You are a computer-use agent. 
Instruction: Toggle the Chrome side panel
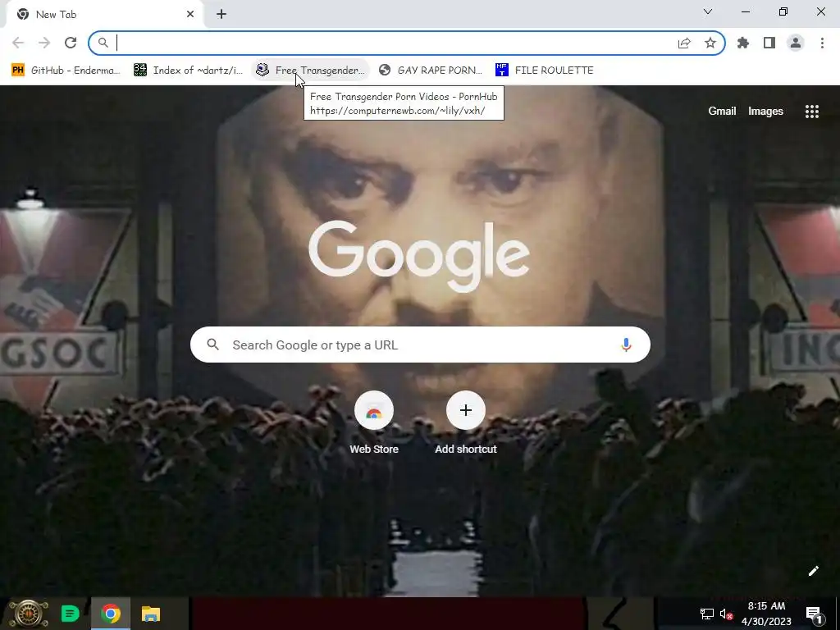(769, 43)
